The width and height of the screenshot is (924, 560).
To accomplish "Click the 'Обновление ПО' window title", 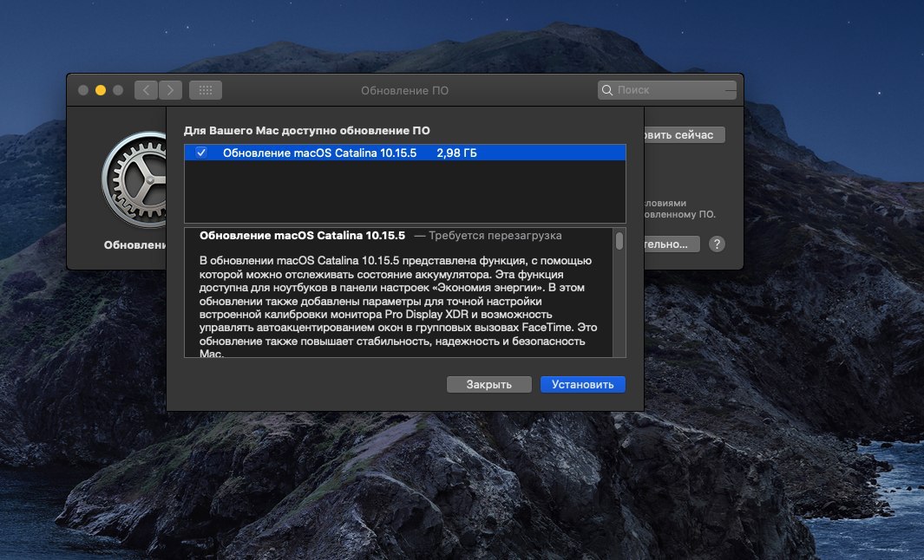I will pyautogui.click(x=405, y=91).
